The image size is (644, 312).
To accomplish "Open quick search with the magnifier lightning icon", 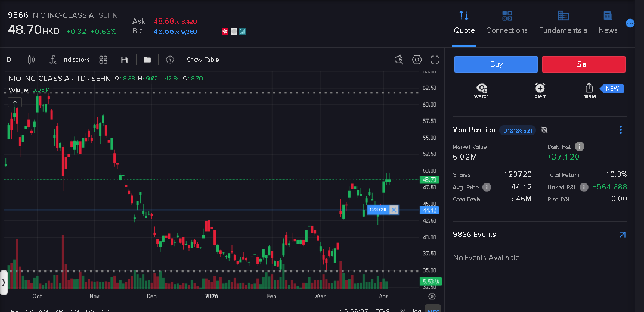I will coord(399,60).
